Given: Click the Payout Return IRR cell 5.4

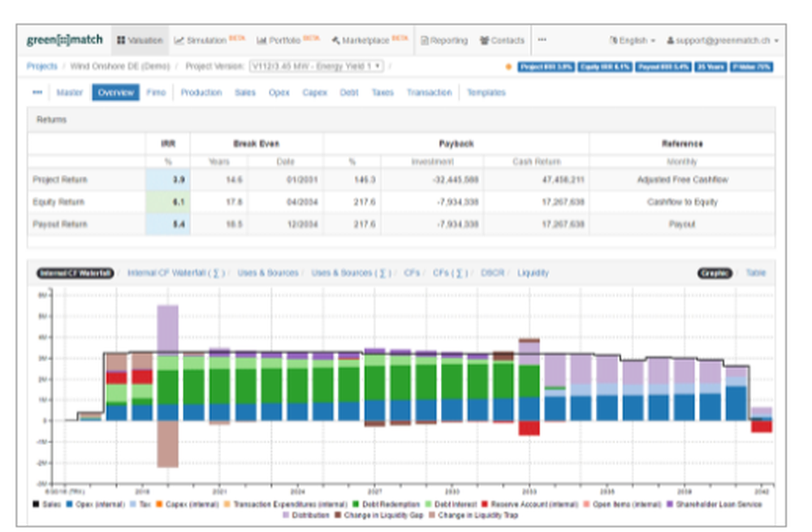Looking at the screenshot, I should coord(168,224).
